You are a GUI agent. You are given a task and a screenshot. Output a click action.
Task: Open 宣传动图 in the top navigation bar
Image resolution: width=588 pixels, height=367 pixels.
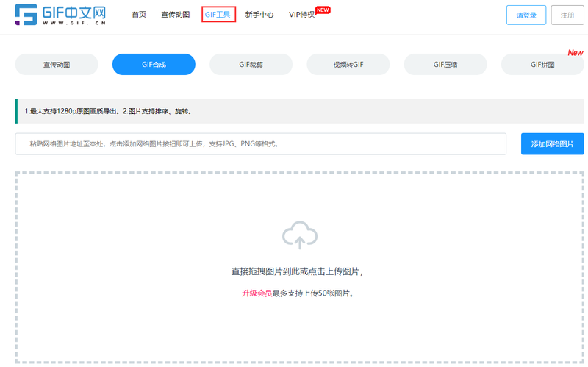point(176,15)
